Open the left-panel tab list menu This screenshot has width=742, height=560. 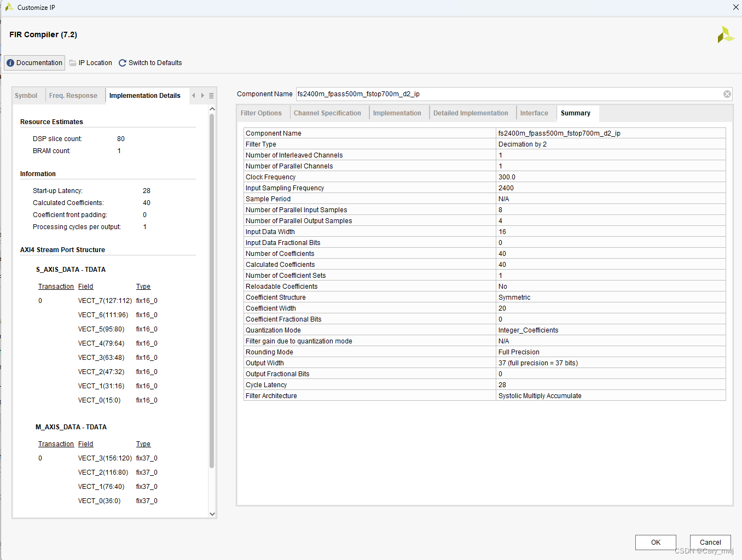(x=211, y=96)
